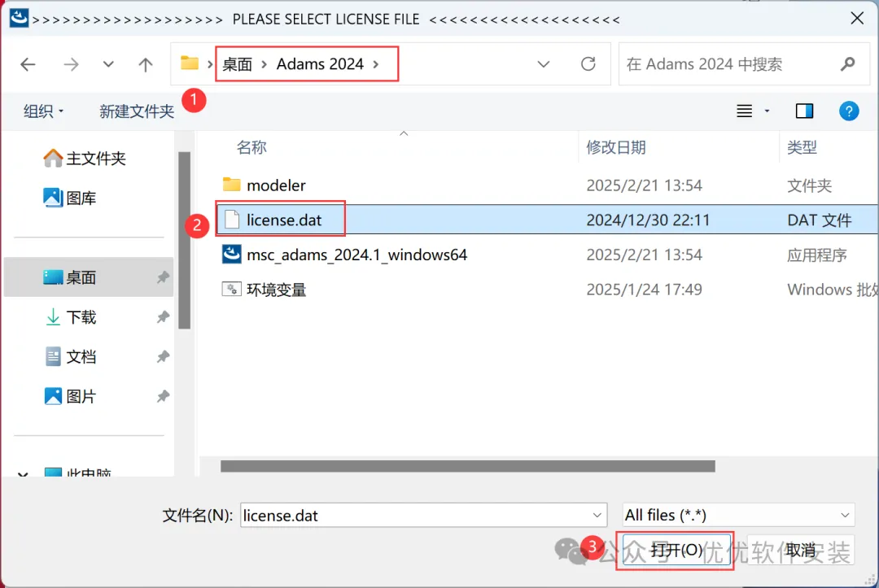Toggle pin on 下载 quick access

[x=163, y=317]
